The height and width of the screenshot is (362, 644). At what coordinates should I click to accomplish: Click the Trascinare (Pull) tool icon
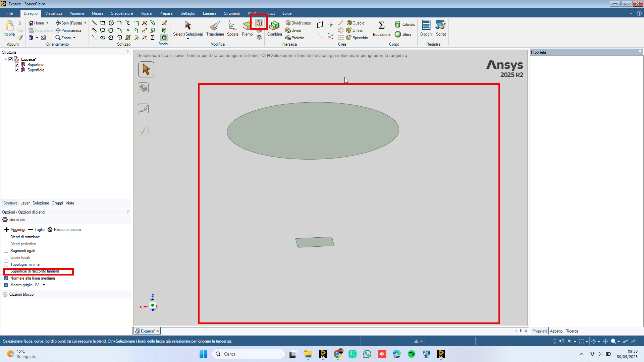pyautogui.click(x=215, y=26)
